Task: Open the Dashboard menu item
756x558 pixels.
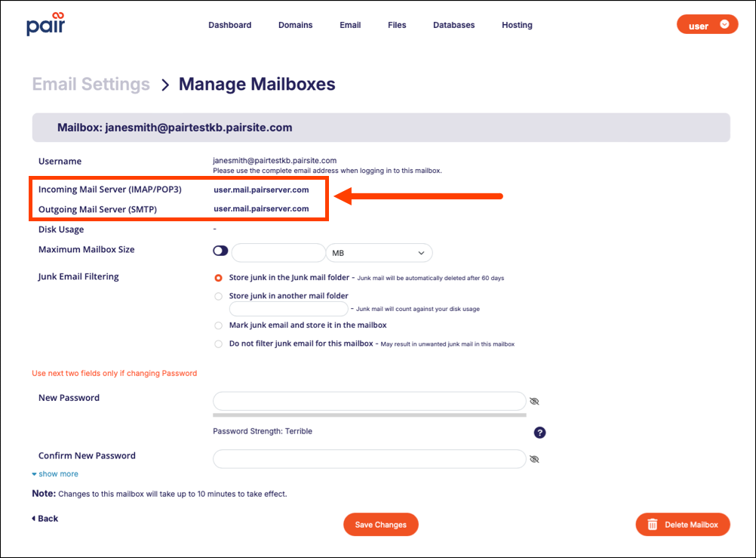Action: point(229,25)
